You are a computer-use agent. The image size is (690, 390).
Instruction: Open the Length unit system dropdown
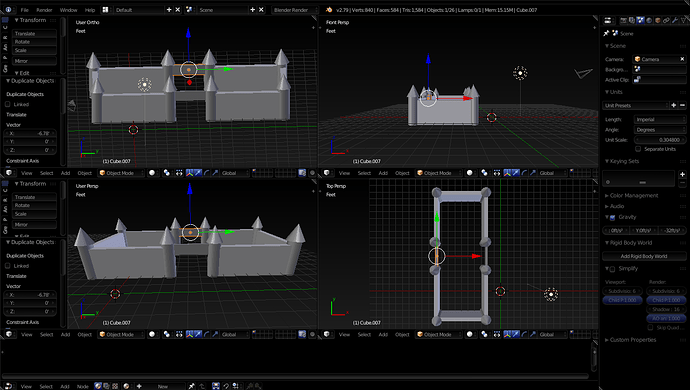(x=660, y=119)
